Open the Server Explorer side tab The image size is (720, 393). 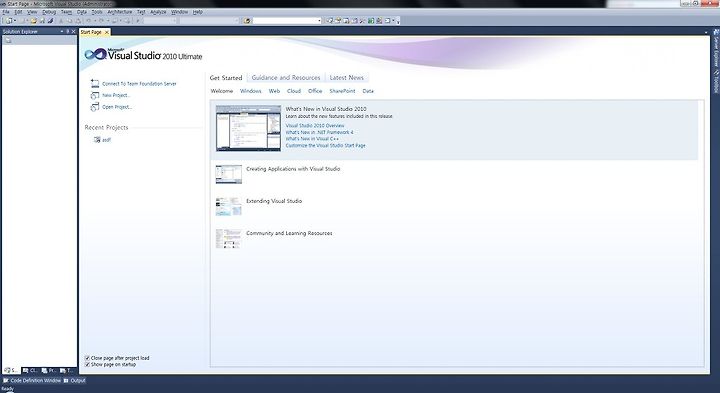coord(715,48)
